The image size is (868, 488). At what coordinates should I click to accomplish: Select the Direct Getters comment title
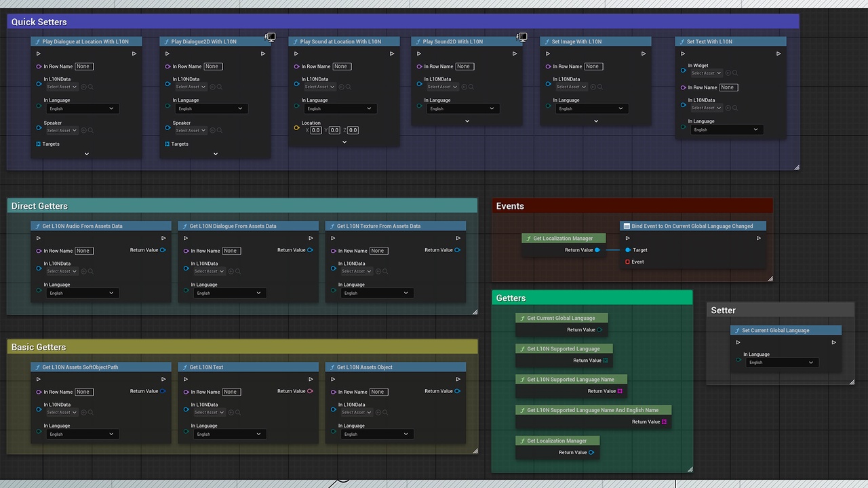pos(39,206)
